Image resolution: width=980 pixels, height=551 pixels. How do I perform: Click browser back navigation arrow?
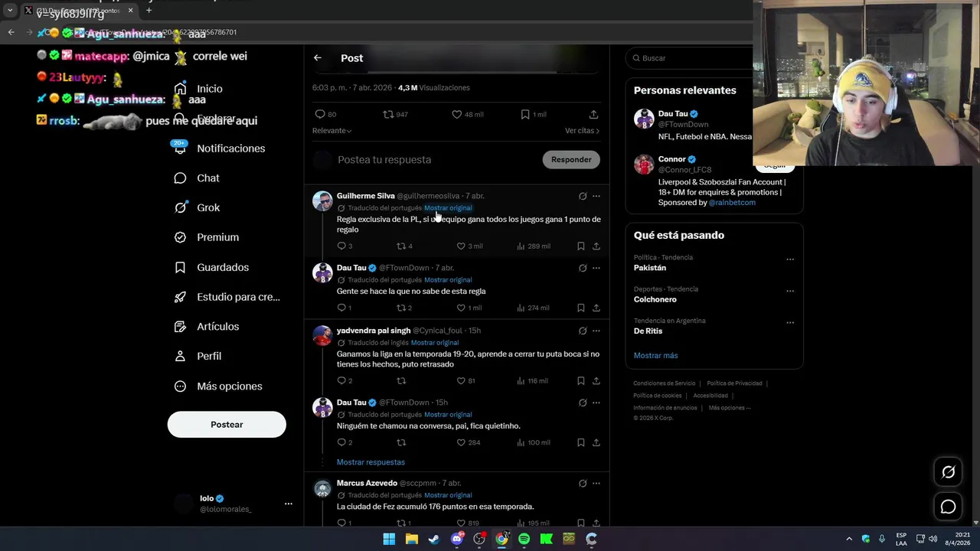click(x=11, y=32)
